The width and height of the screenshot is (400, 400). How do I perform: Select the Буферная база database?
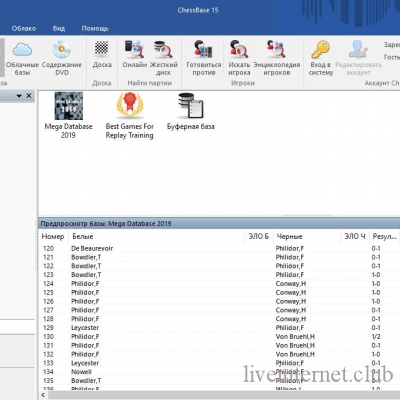(191, 111)
